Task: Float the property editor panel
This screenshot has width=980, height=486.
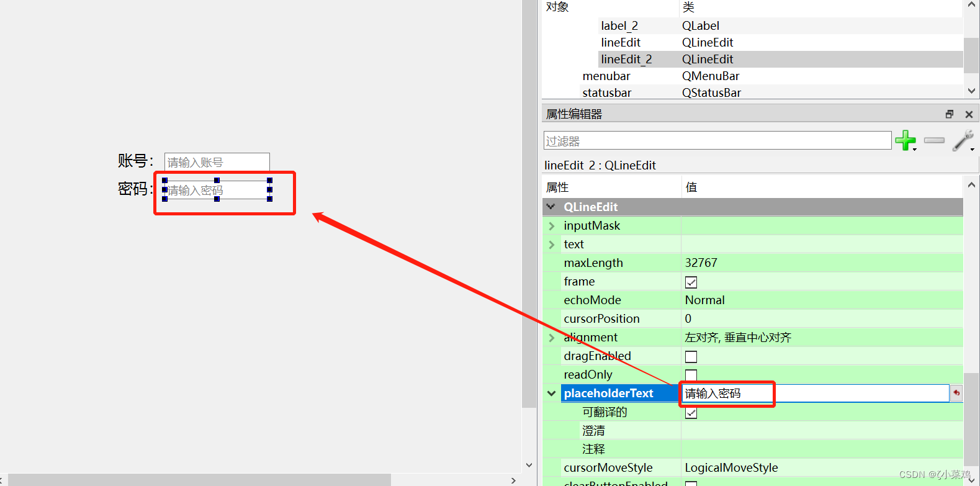Action: click(949, 114)
